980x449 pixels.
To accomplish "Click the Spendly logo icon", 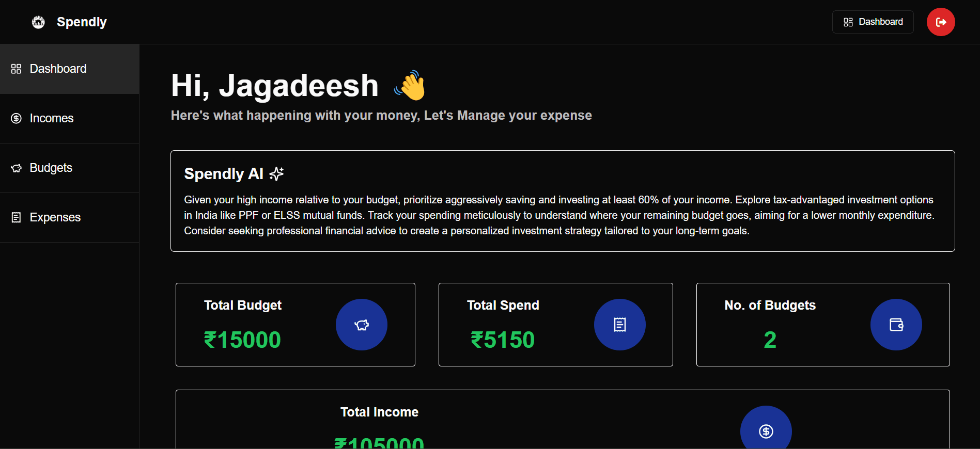I will (x=38, y=22).
